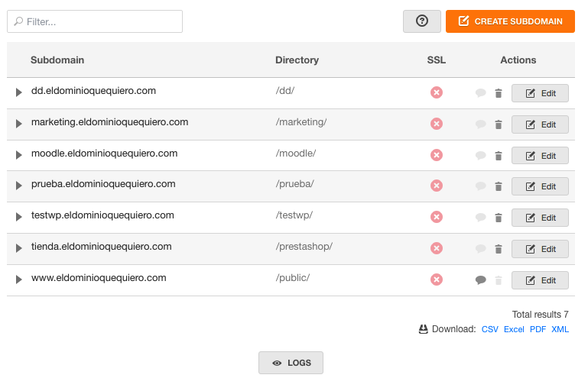
Task: Focus the Filter search field
Action: click(95, 21)
